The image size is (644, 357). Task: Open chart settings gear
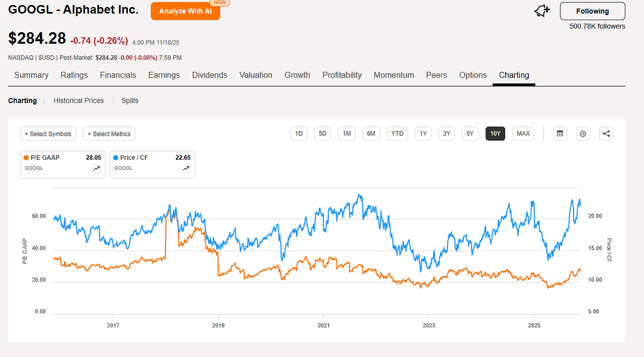pos(583,134)
